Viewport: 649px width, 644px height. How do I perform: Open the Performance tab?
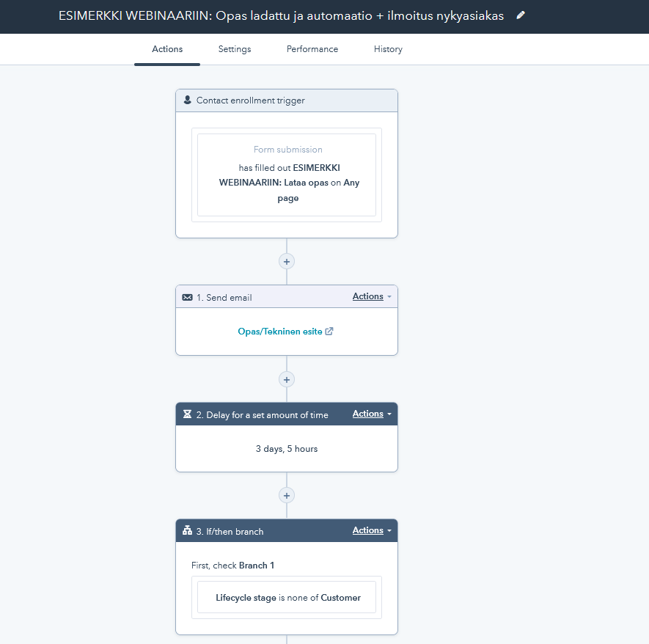tap(312, 49)
